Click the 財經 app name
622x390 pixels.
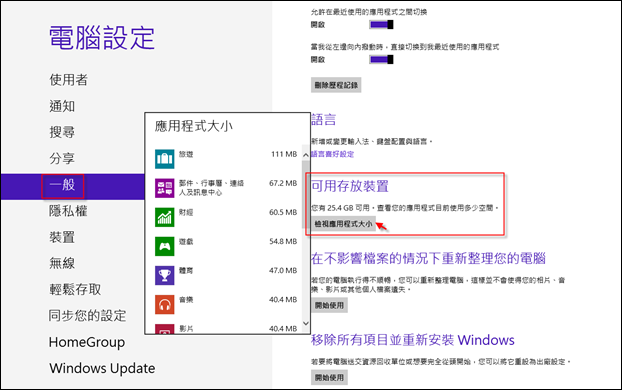[x=186, y=212]
